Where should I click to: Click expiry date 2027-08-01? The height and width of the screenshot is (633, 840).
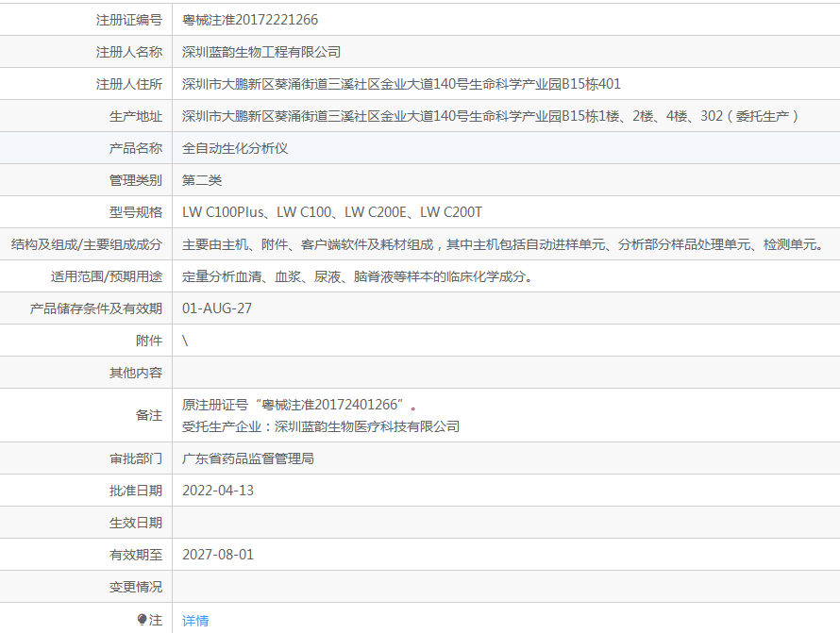tap(218, 555)
